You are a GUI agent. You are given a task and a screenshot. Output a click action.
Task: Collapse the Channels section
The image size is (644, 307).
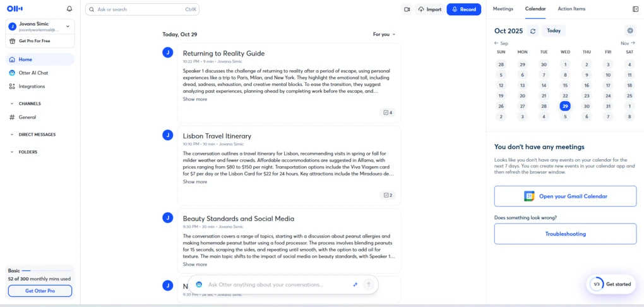12,104
